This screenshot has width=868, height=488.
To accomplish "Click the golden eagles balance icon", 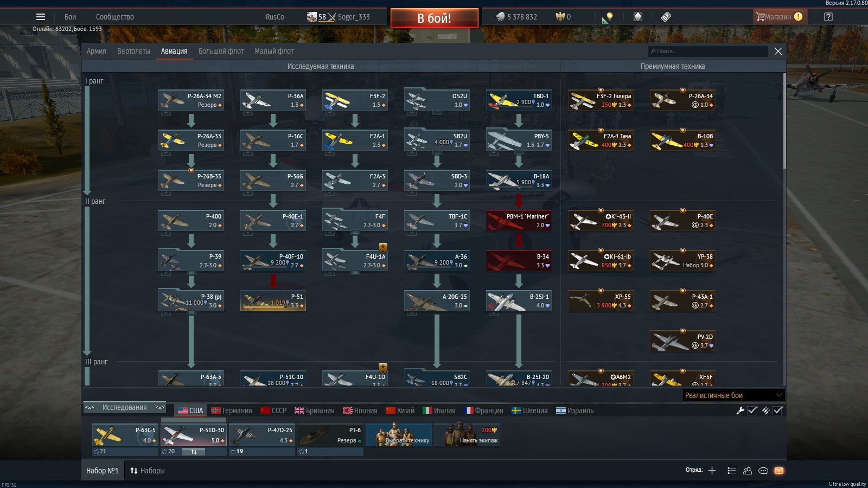I will click(563, 17).
